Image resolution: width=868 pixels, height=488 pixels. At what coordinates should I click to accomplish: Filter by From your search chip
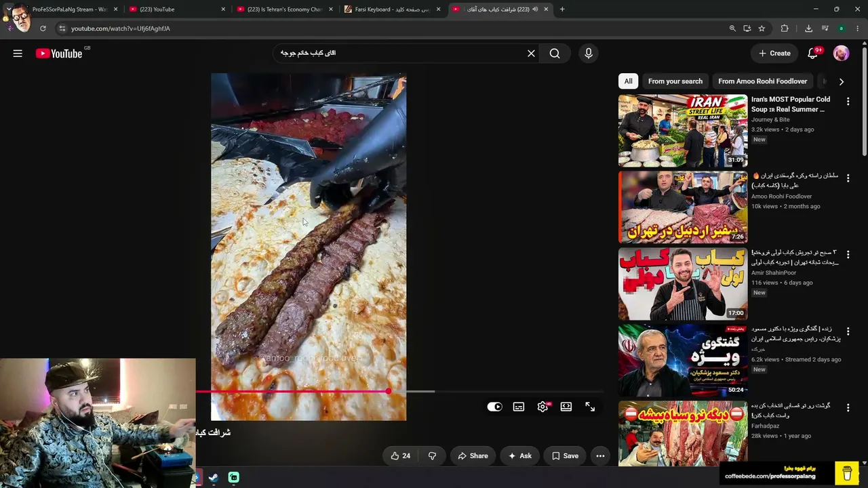[675, 81]
